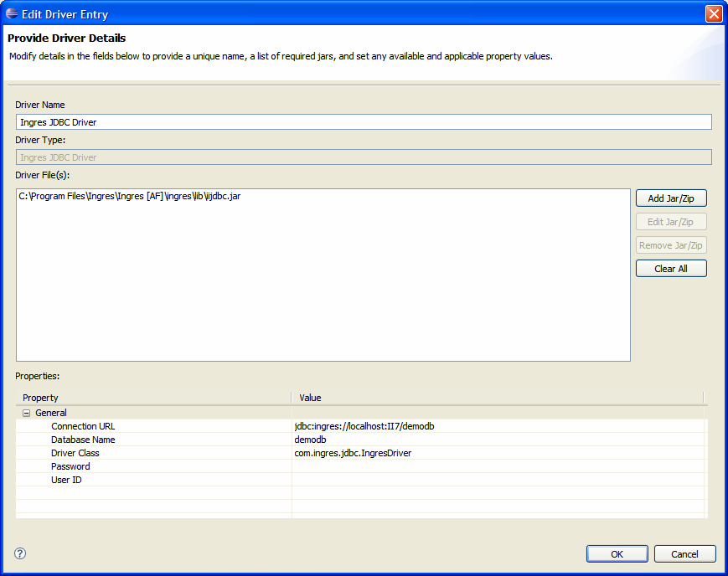The height and width of the screenshot is (576, 728).
Task: Focus the Driver Name text field
Action: pos(364,122)
